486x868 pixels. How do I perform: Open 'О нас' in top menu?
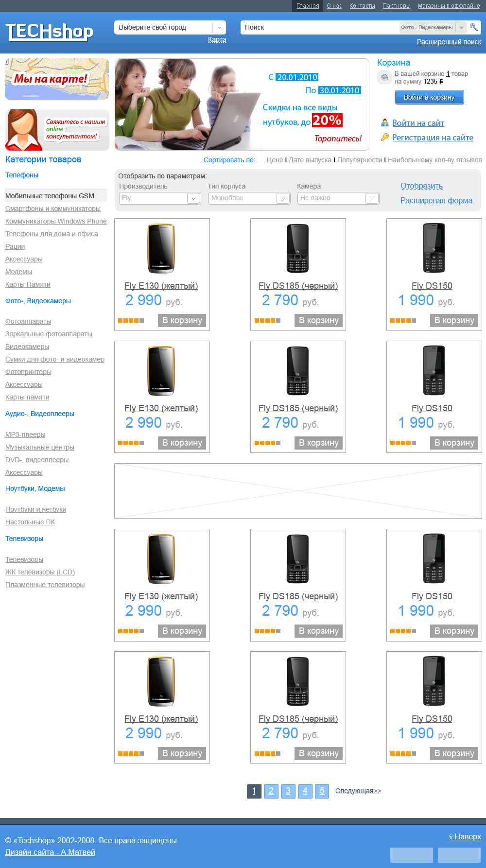coord(334,6)
